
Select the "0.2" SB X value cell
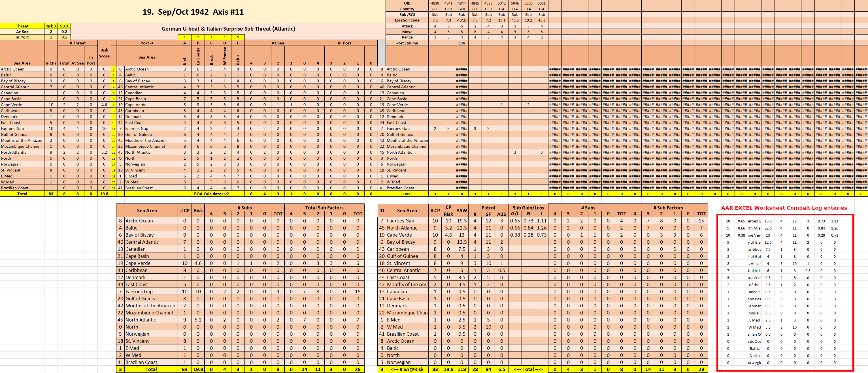tap(64, 32)
